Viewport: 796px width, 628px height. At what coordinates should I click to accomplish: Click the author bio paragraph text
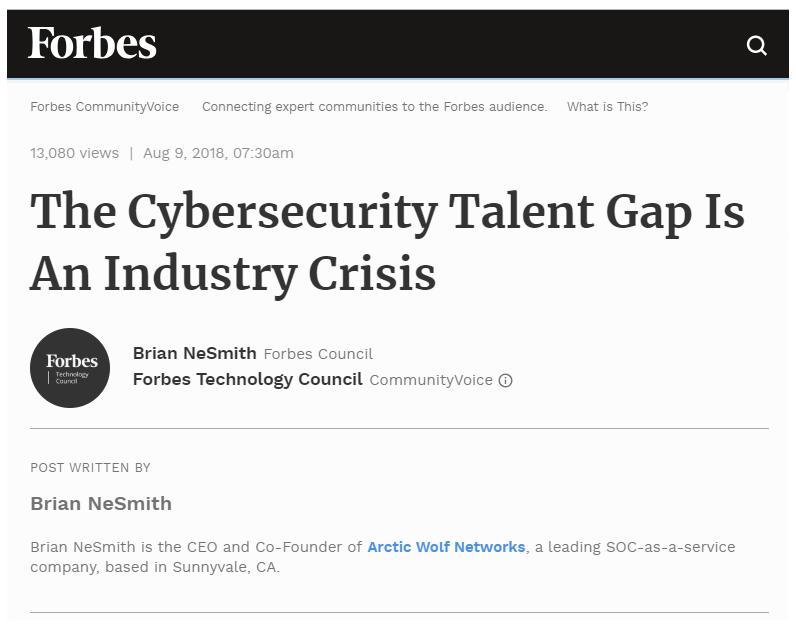point(383,557)
